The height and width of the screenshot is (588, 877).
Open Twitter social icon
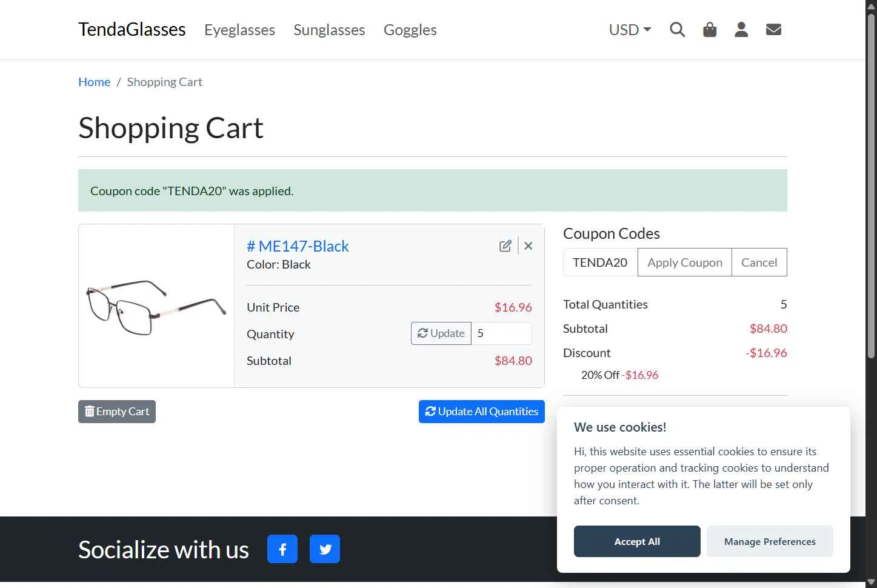coord(325,549)
